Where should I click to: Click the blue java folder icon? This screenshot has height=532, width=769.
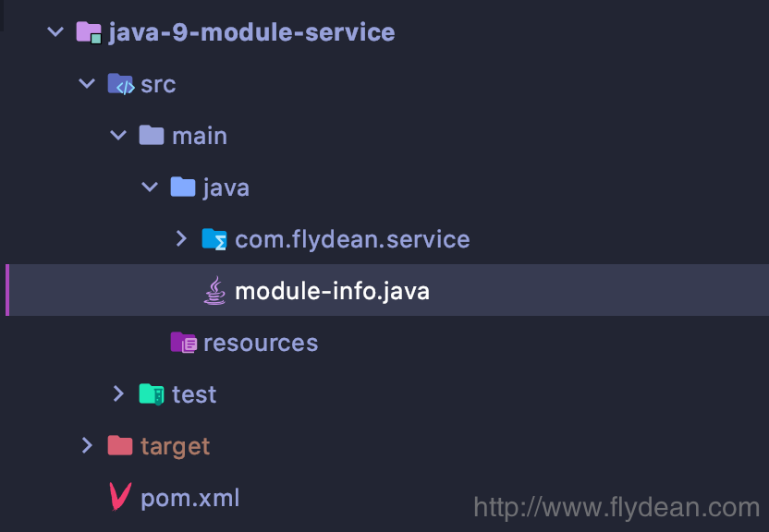(x=183, y=188)
